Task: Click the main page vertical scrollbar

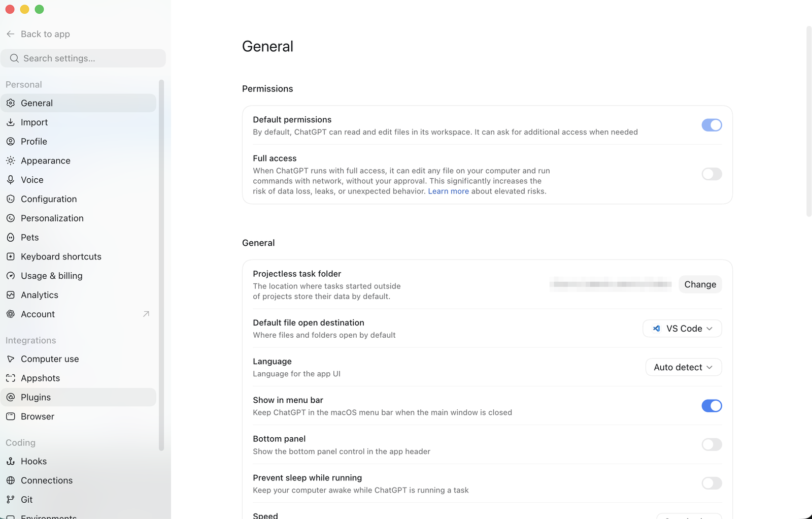Action: (809, 122)
